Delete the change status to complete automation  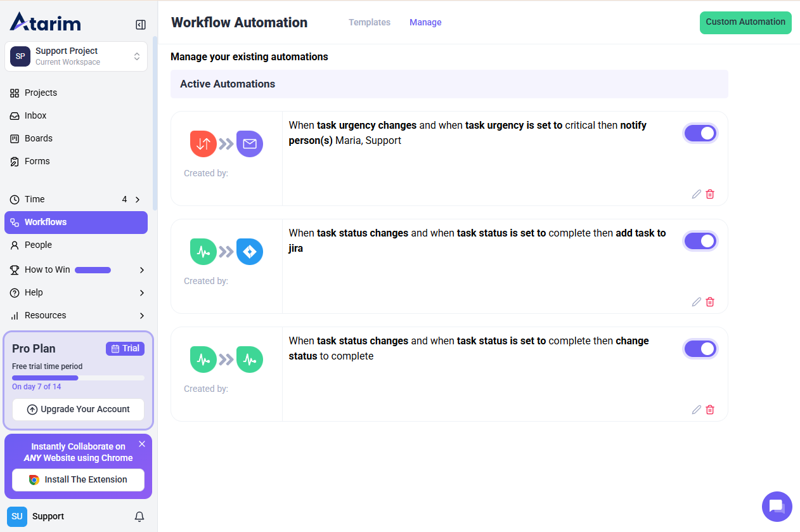click(710, 410)
